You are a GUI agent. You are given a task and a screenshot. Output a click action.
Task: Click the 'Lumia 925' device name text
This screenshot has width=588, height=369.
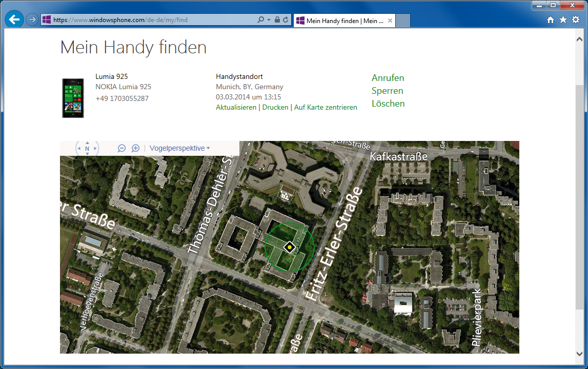pos(111,76)
